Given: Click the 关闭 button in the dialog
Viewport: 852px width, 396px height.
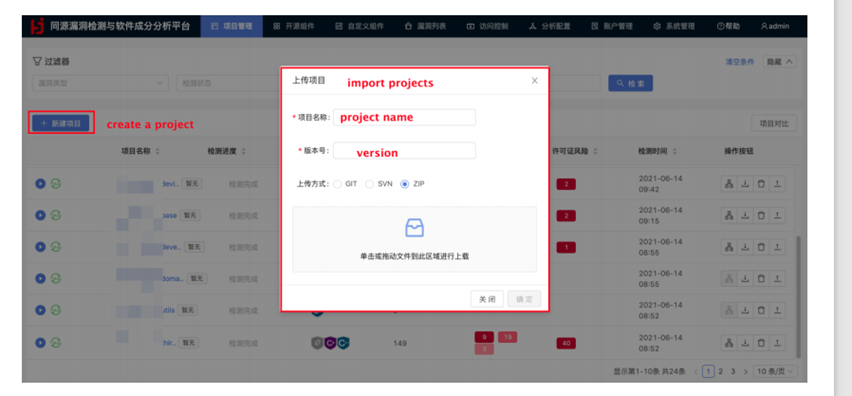Looking at the screenshot, I should (487, 299).
